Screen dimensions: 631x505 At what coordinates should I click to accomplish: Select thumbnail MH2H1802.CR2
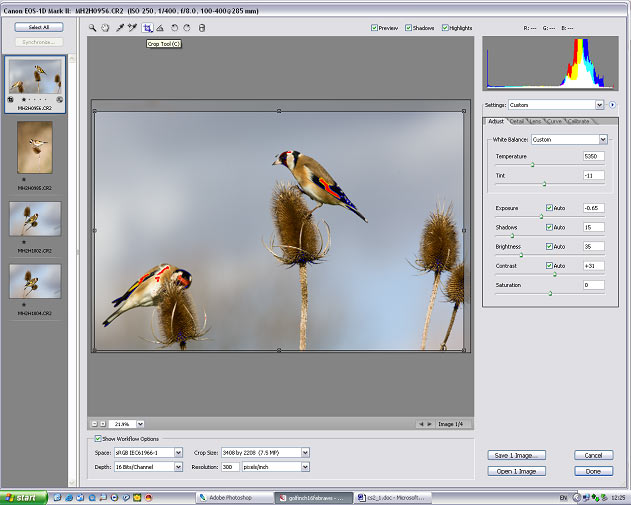pos(35,219)
